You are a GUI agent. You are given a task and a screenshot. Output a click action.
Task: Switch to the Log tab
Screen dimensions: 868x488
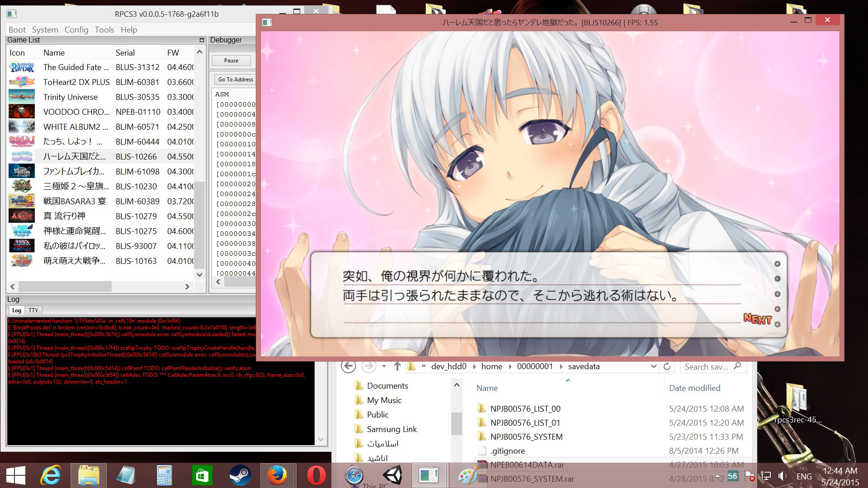coord(17,310)
